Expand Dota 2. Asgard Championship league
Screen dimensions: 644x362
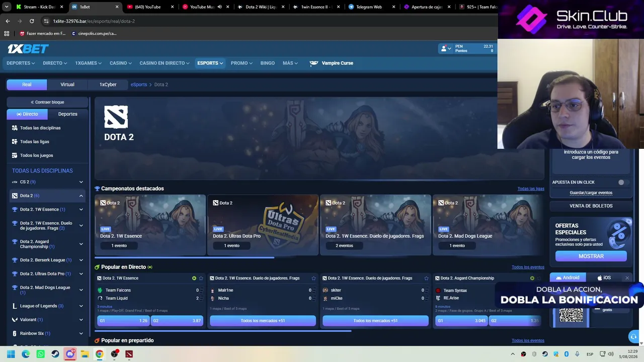click(81, 244)
